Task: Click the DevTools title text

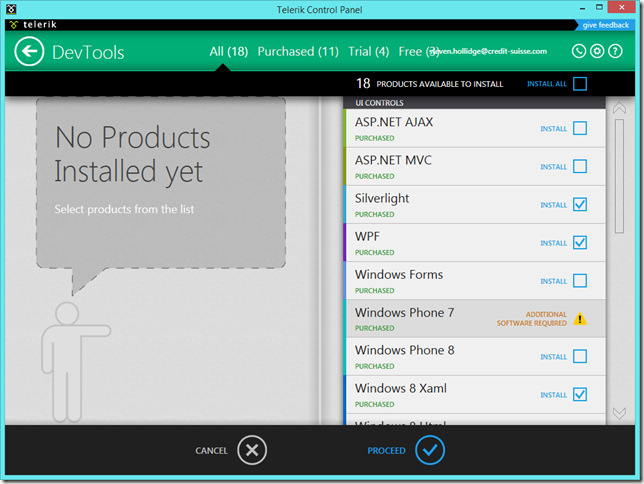Action: pyautogui.click(x=88, y=53)
